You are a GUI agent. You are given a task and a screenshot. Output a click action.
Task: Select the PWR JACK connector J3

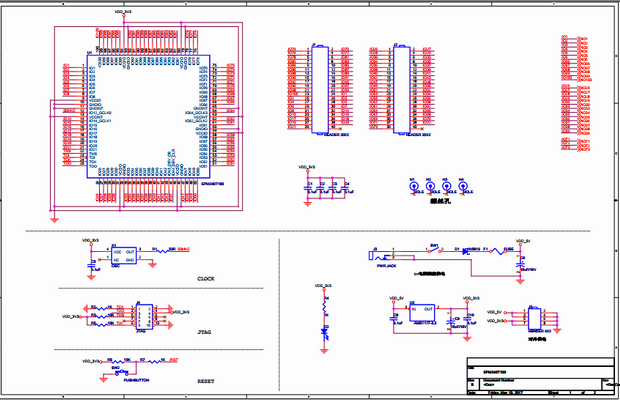pos(380,257)
